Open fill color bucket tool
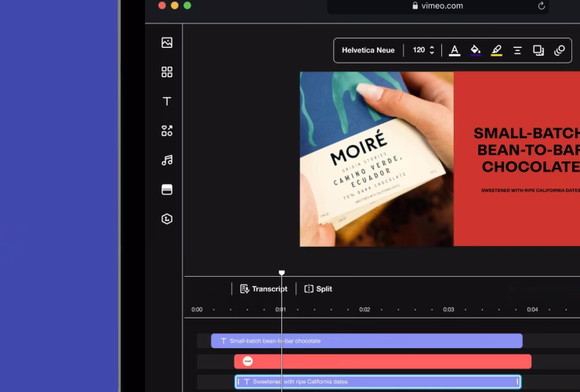This screenshot has width=580, height=392. tap(475, 50)
